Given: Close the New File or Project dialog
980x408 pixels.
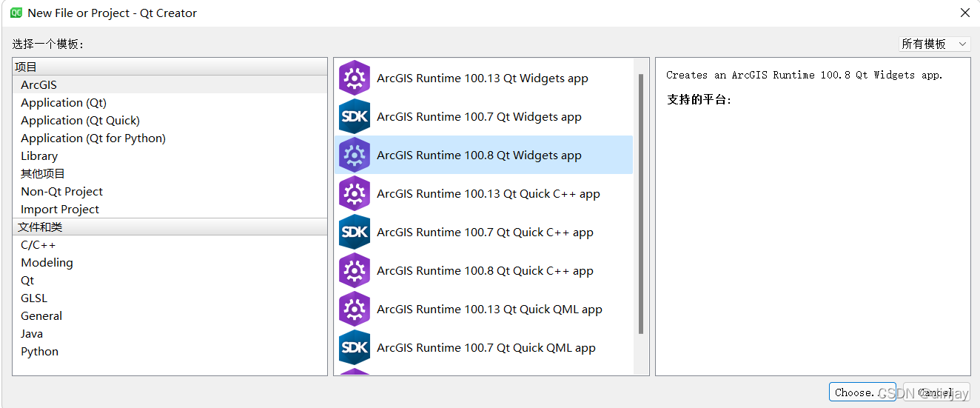Looking at the screenshot, I should point(964,13).
